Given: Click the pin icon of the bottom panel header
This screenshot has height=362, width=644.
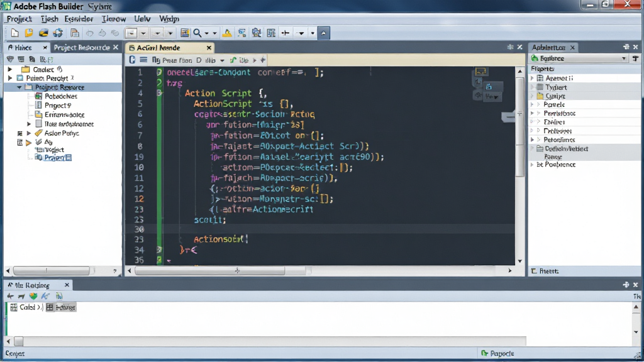Looking at the screenshot, I should [x=626, y=285].
